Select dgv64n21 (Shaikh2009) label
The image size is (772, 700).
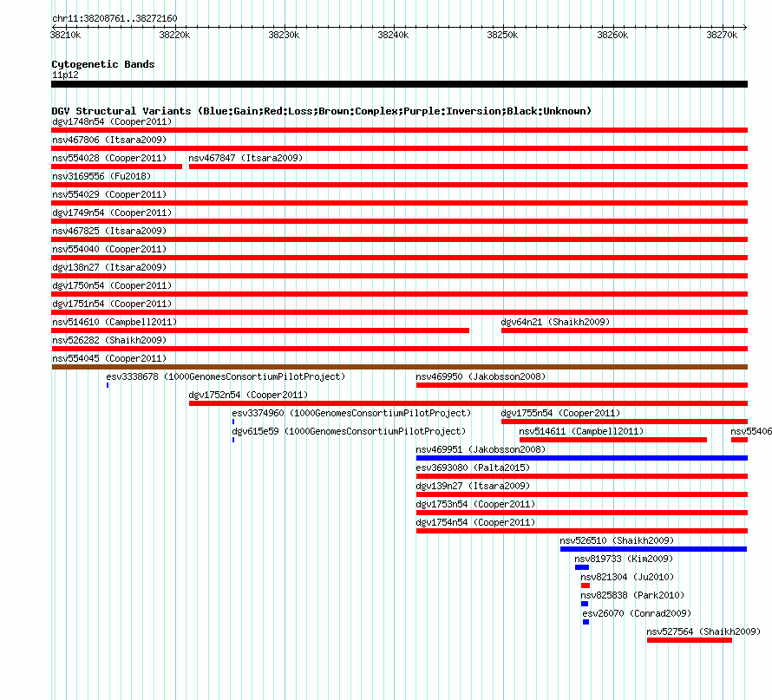(x=555, y=322)
